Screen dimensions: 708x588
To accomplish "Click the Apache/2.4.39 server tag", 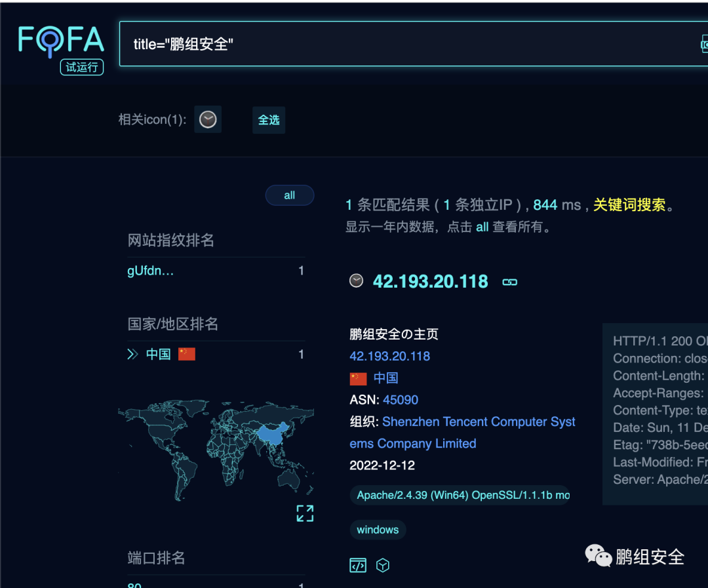I will pyautogui.click(x=460, y=495).
